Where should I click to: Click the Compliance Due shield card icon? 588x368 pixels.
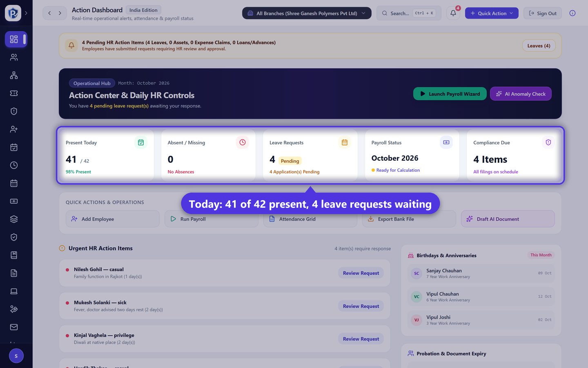coord(548,142)
